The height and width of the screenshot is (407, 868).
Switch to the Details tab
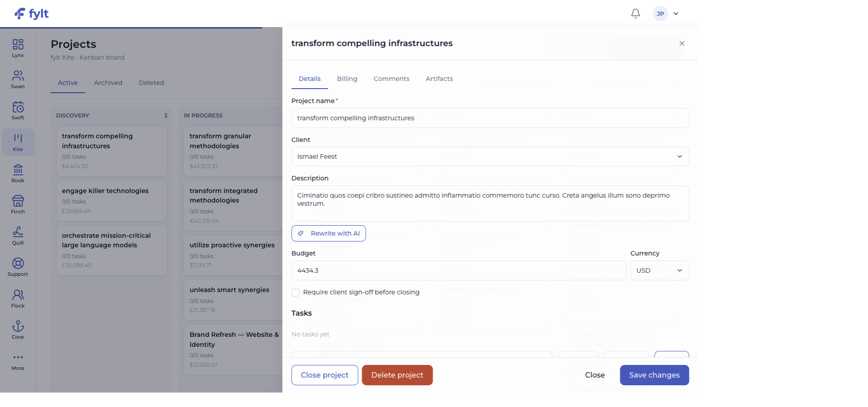tap(310, 79)
